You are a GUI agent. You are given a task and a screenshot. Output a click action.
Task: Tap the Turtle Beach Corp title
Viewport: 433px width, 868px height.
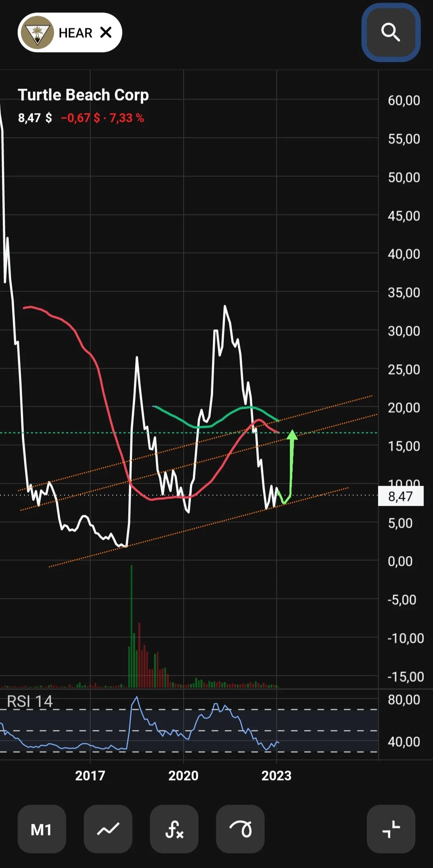point(83,95)
